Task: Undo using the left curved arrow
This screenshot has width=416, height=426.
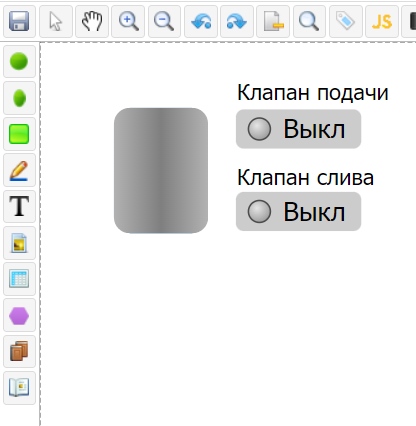Action: (x=201, y=21)
